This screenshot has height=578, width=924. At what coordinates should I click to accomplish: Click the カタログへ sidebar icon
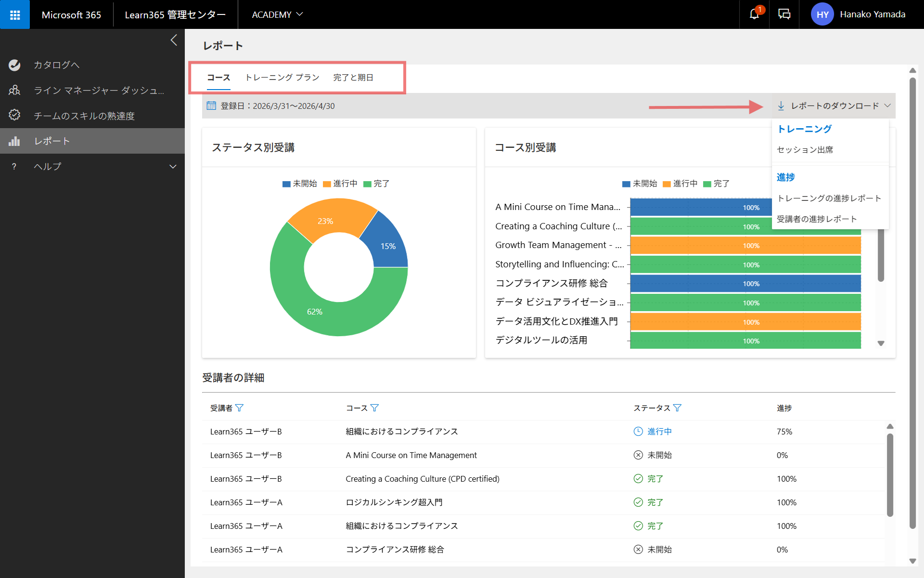click(x=14, y=65)
